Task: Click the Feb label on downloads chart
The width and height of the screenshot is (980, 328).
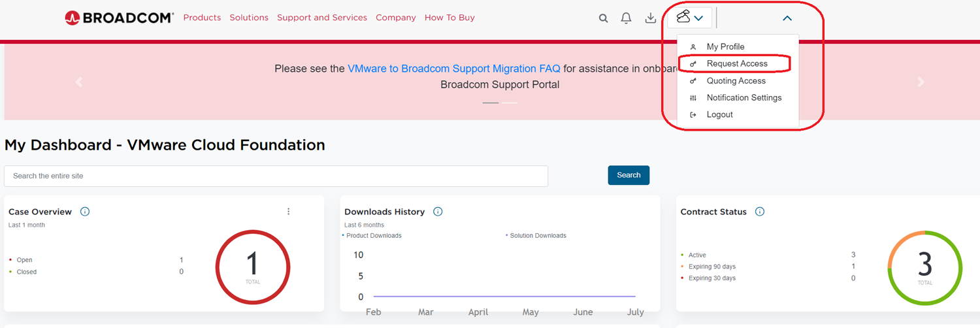Action: 373,312
